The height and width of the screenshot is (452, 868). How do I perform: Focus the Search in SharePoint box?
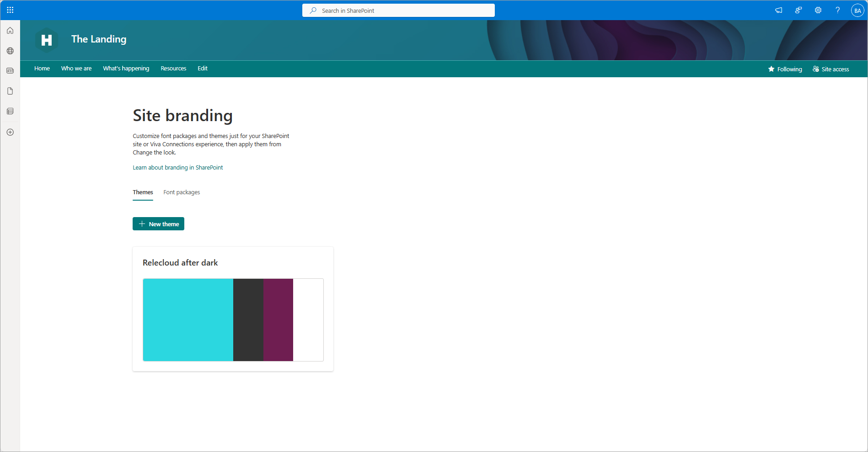pyautogui.click(x=398, y=10)
